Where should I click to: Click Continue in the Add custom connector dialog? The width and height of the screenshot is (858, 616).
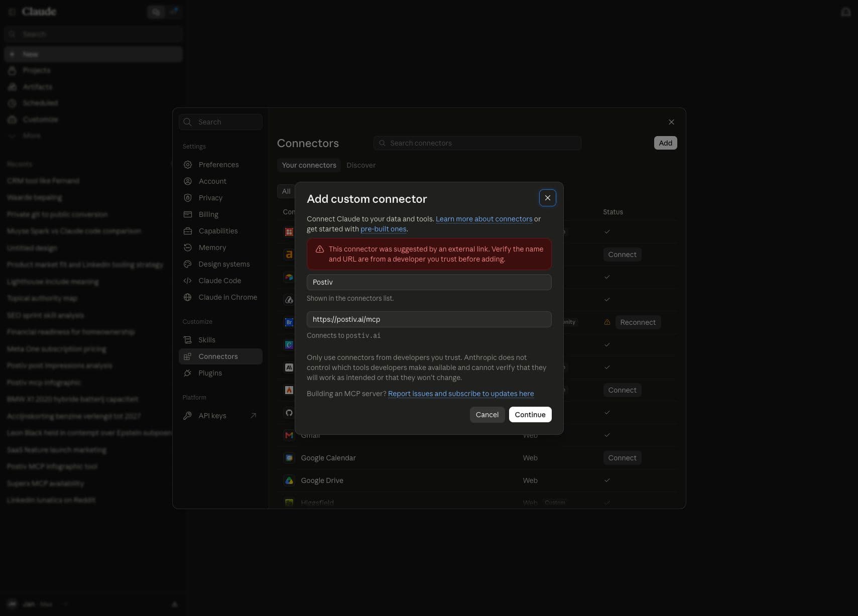[x=530, y=415]
